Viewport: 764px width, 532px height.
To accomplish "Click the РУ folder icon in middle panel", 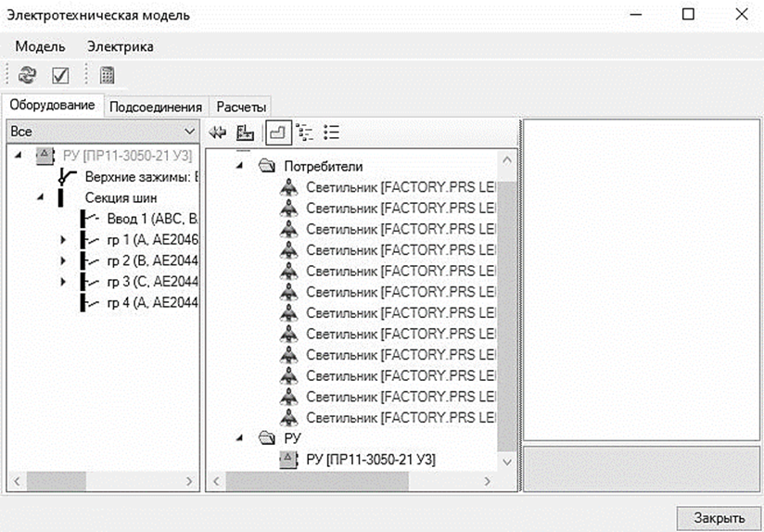I will coord(267,438).
